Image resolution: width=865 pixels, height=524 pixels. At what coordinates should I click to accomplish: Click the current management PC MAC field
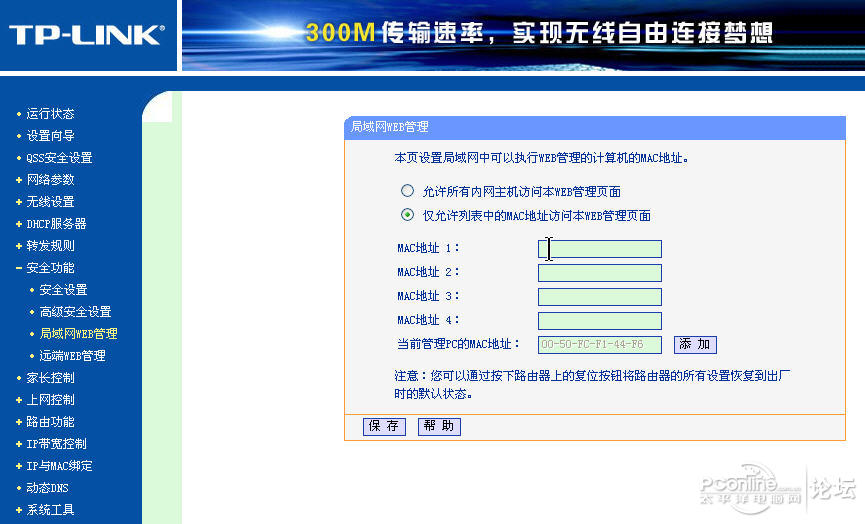[x=600, y=345]
